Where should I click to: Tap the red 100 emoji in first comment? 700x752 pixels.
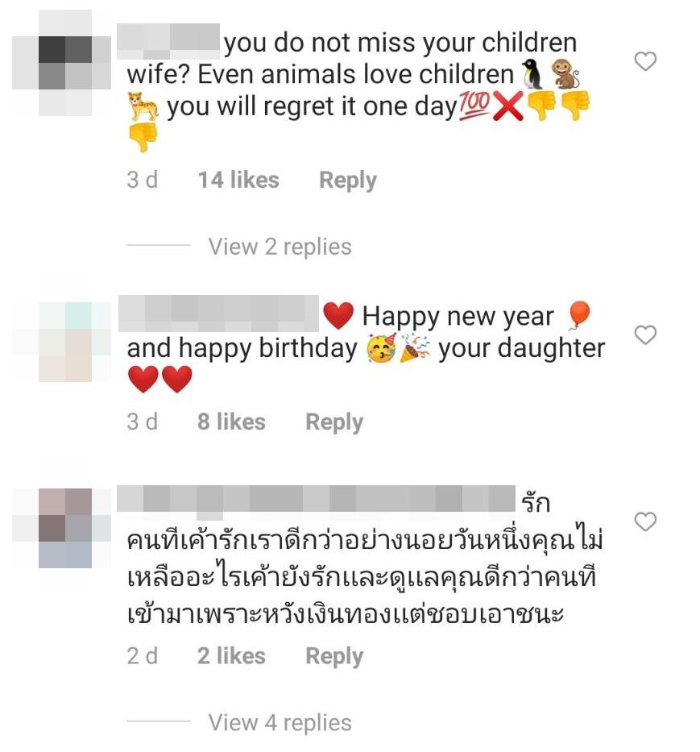(x=474, y=105)
